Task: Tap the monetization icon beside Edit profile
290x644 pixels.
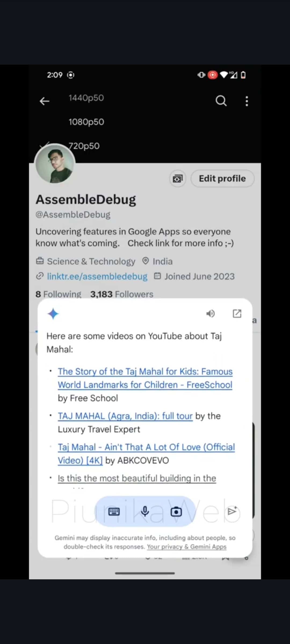Action: (x=177, y=178)
